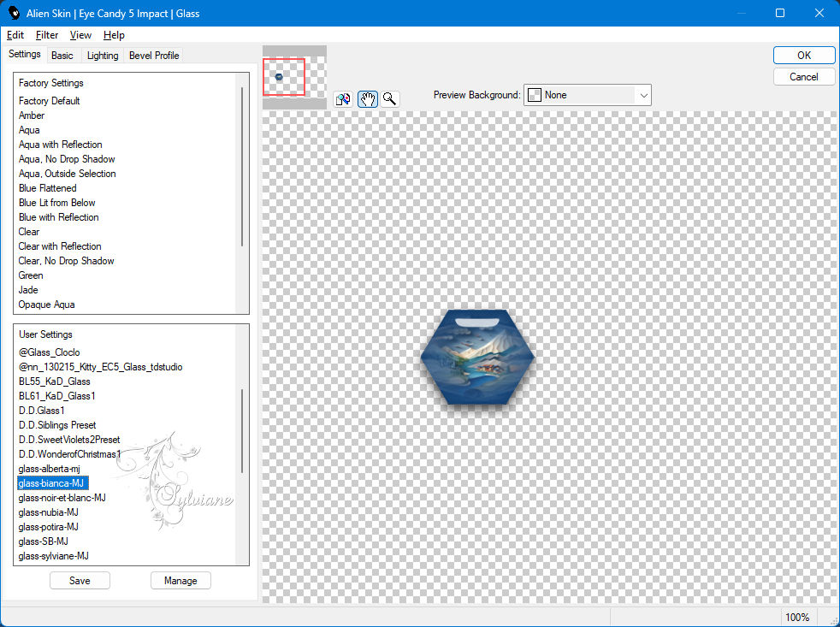The height and width of the screenshot is (627, 840).
Task: Select glass-sylviane-MJ user setting
Action: [53, 555]
